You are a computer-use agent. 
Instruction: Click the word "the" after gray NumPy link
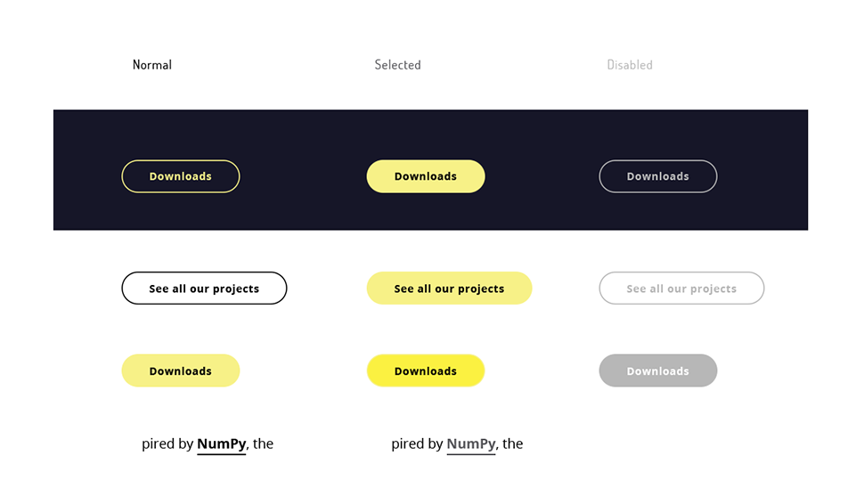pyautogui.click(x=512, y=443)
